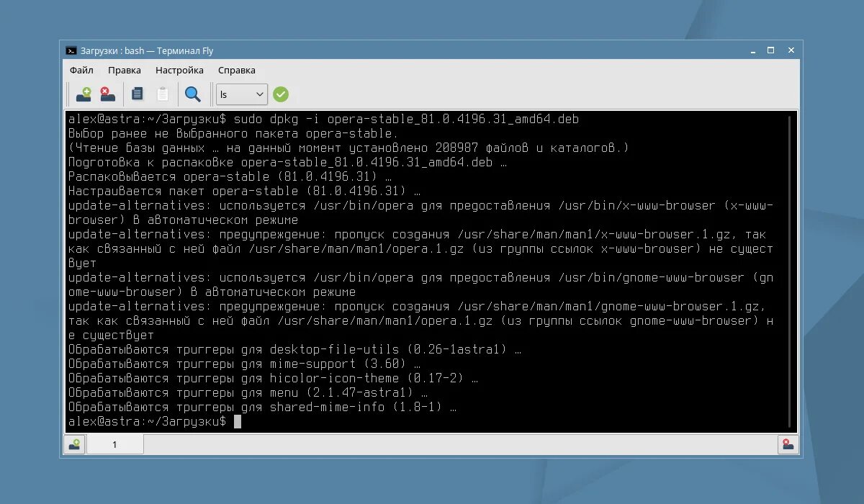Click line mentioning shared-mime-info (1.8-1)
This screenshot has height=504, width=864.
tap(263, 407)
